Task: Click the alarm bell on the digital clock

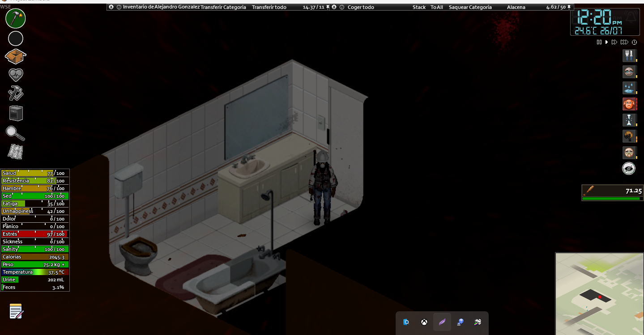Action: (x=631, y=17)
